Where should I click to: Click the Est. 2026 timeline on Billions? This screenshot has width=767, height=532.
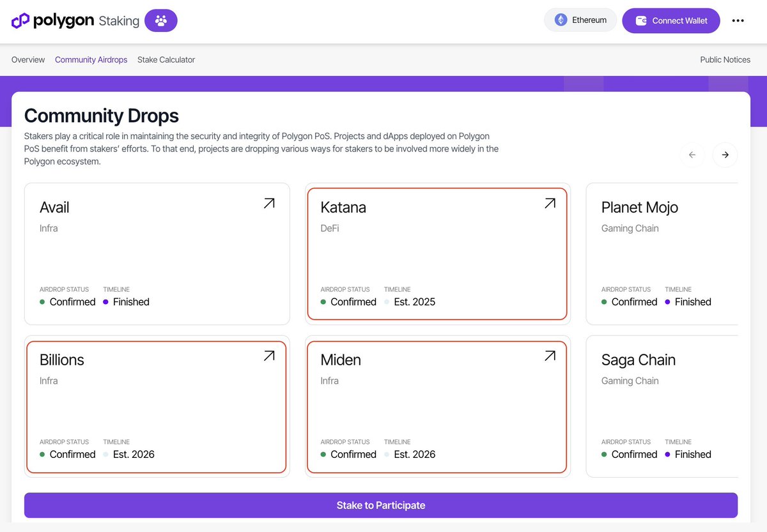(134, 455)
